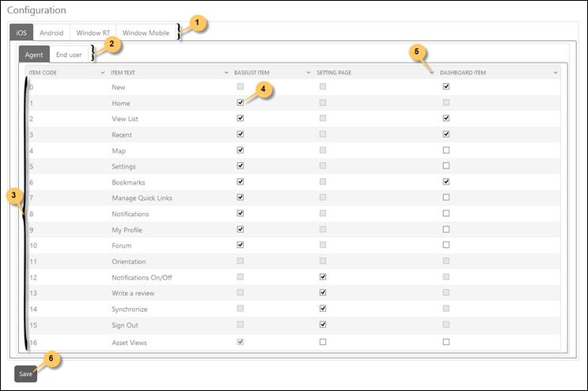Click the callout marker numbered 3

13,197
